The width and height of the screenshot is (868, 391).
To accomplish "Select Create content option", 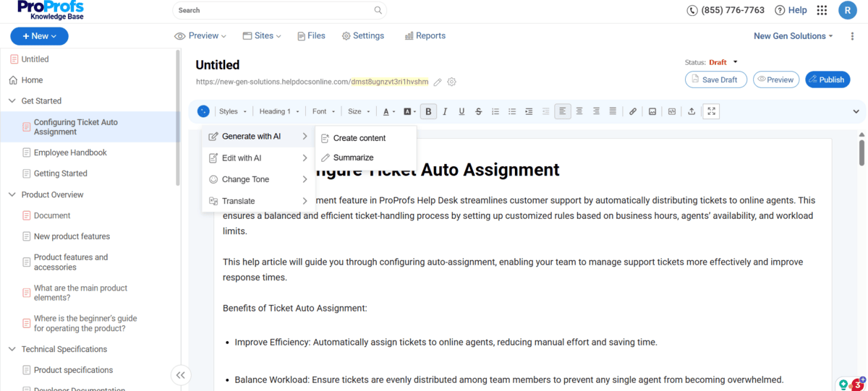I will point(353,138).
